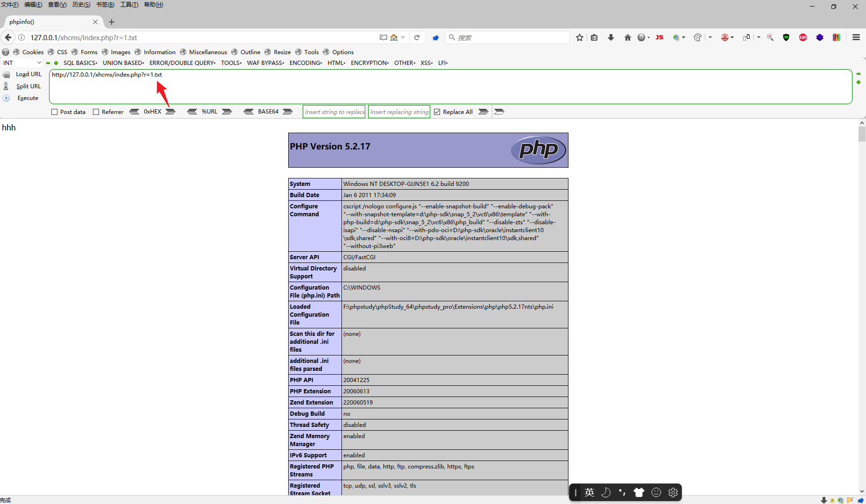Expand the WAF BYPASS dropdown

[x=265, y=63]
